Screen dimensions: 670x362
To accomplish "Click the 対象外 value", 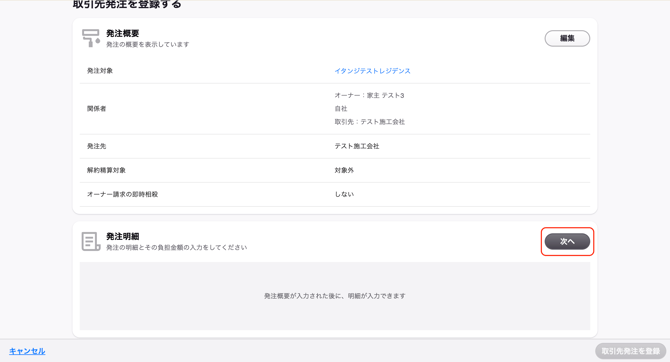I will click(x=344, y=170).
